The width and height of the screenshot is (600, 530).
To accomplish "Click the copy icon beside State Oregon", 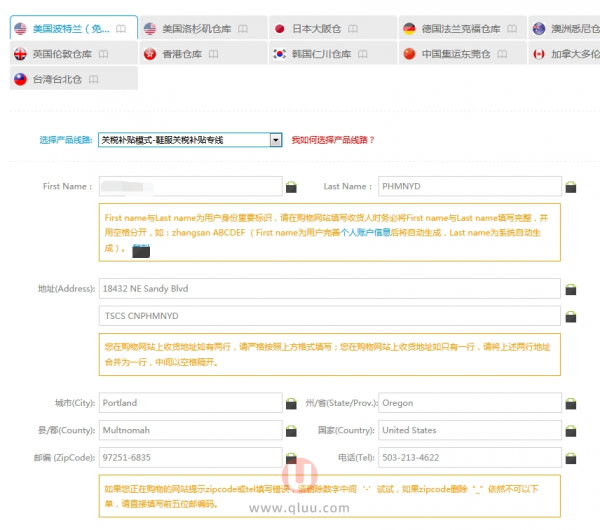I will coord(571,404).
